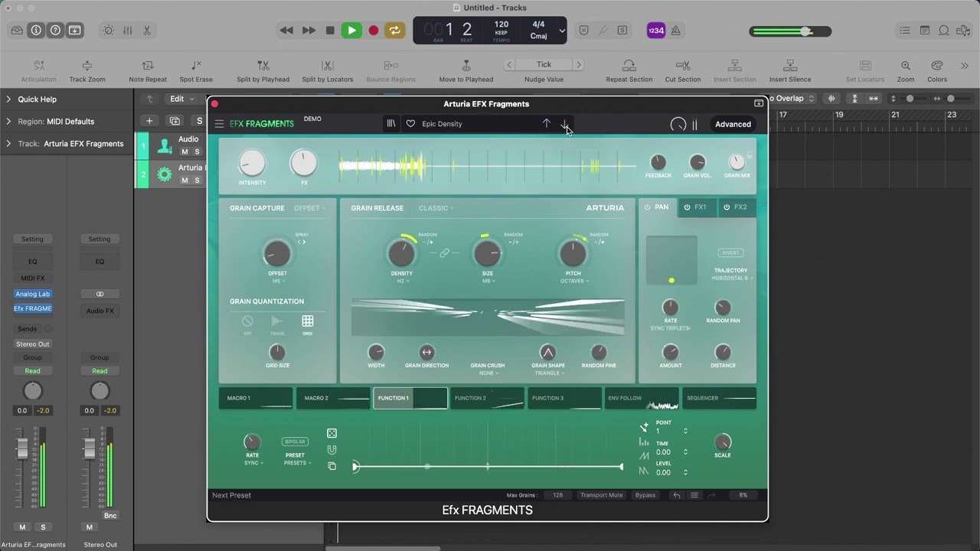Screen dimensions: 980x551
Task: Toggle the Bipolar button
Action: 295,442
